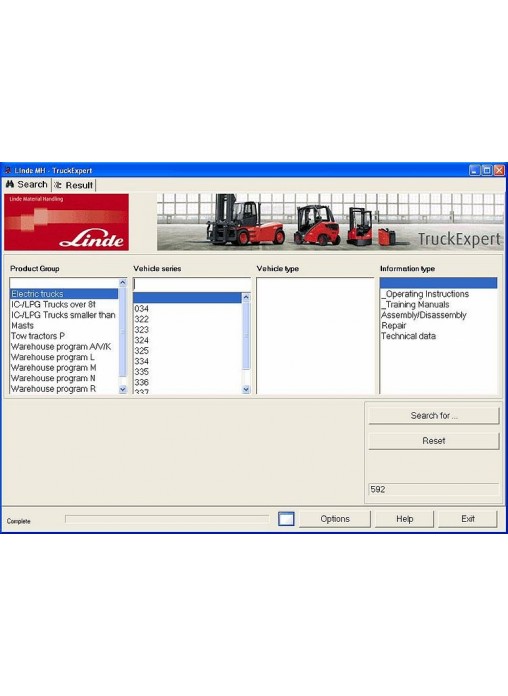Select the Search tab
This screenshot has width=508, height=696.
point(27,184)
